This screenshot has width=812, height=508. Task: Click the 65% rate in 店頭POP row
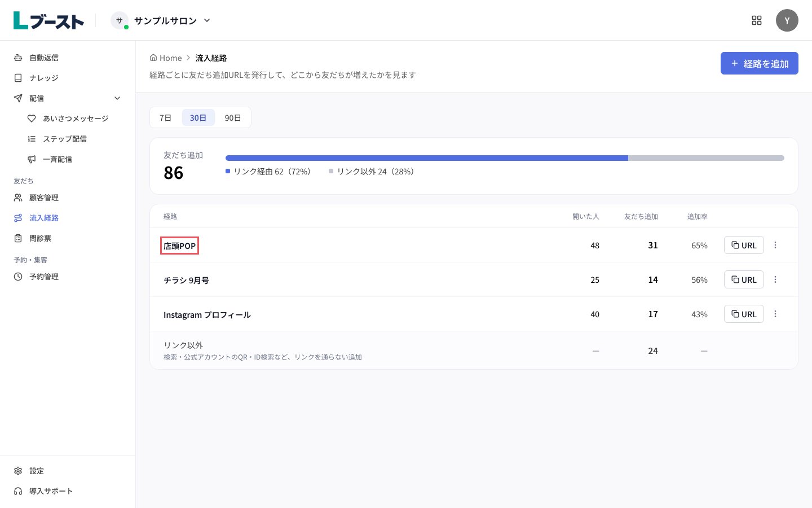[x=700, y=246]
